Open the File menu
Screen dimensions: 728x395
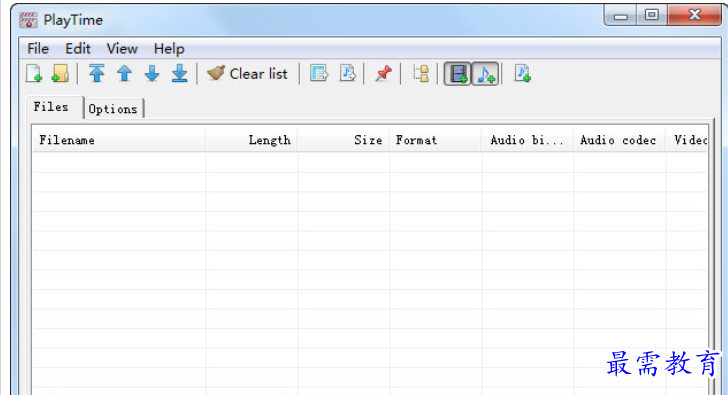(x=38, y=49)
